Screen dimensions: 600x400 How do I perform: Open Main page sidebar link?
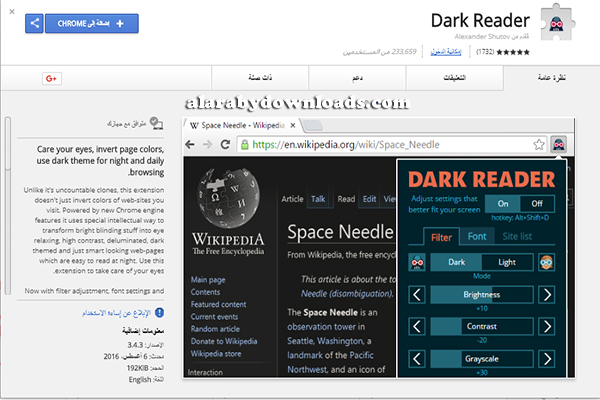click(x=208, y=280)
